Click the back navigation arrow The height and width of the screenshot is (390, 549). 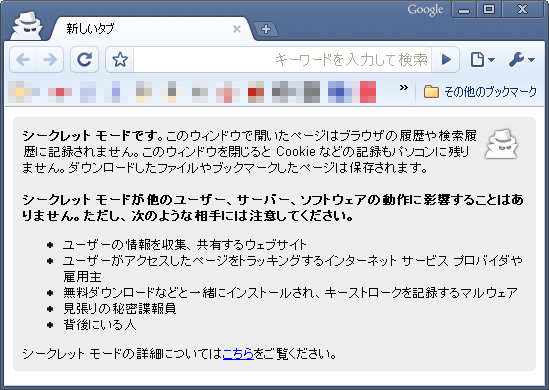(23, 60)
